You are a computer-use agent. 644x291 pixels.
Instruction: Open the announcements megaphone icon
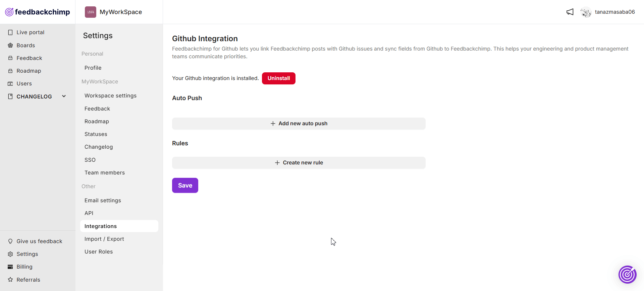(x=570, y=12)
